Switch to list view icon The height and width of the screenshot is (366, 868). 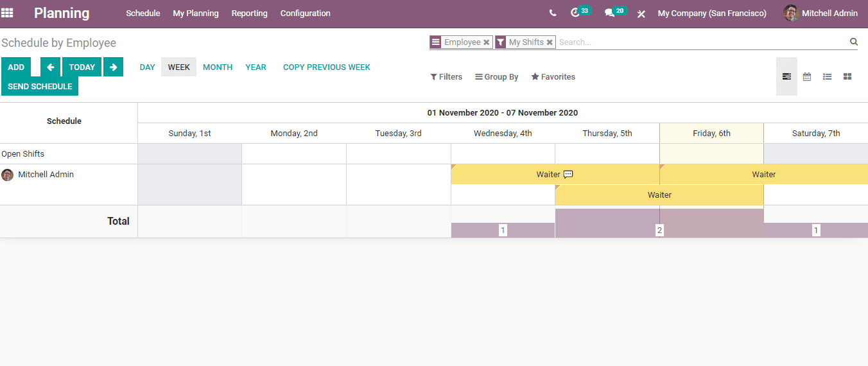(828, 76)
